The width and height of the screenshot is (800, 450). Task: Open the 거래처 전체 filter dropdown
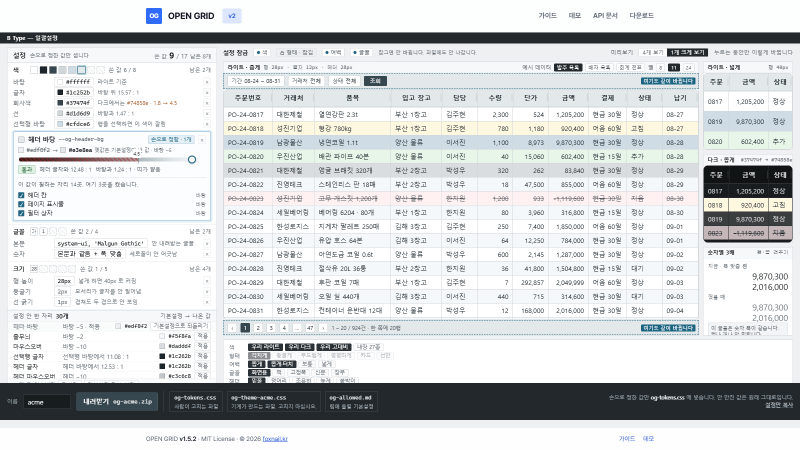(x=306, y=81)
